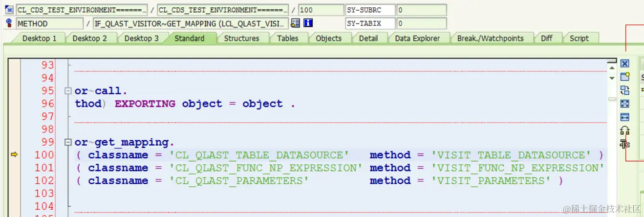
Task: Click the Exchange Tool icon
Action: pos(624,130)
